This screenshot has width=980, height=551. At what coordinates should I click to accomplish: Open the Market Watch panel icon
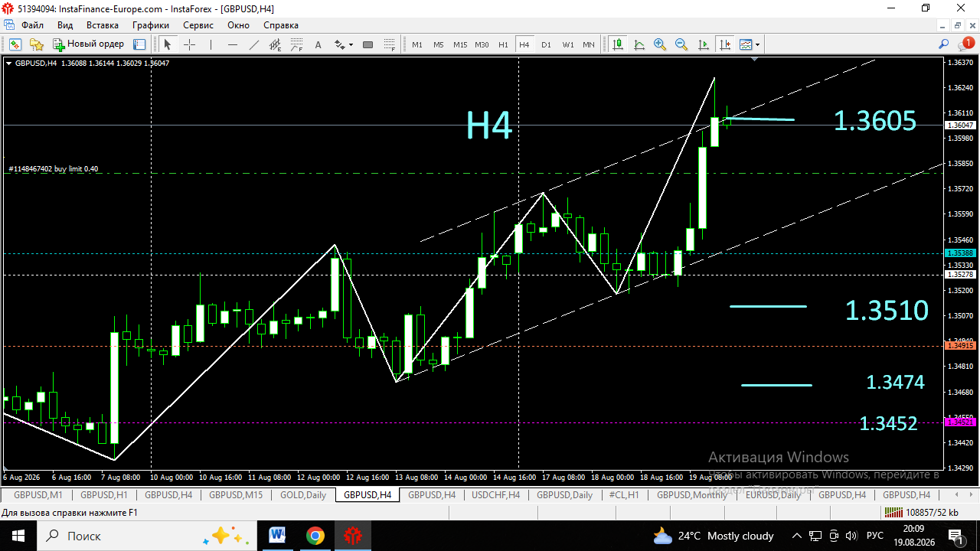click(x=139, y=44)
